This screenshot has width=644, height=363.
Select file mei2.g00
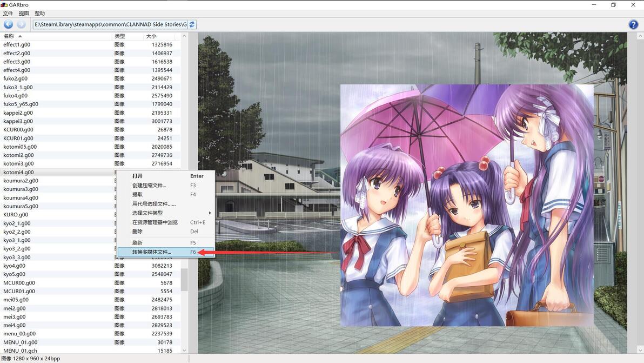15,308
